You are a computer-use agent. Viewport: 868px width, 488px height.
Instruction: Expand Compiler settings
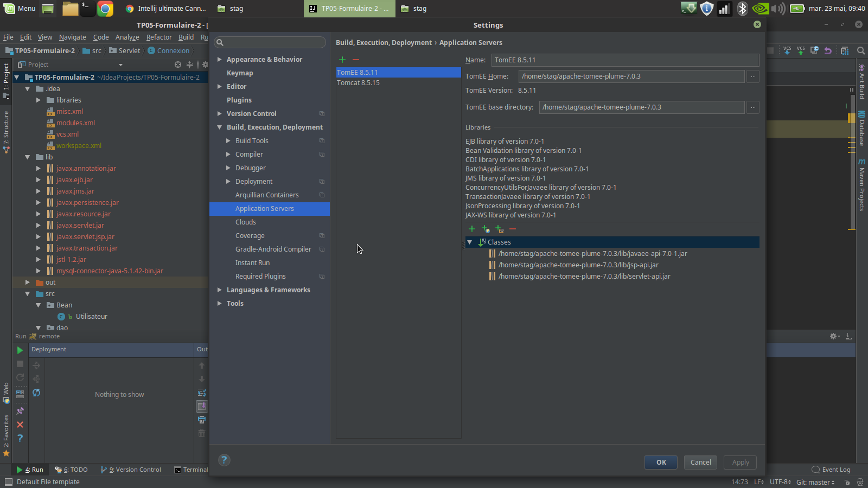[228, 155]
